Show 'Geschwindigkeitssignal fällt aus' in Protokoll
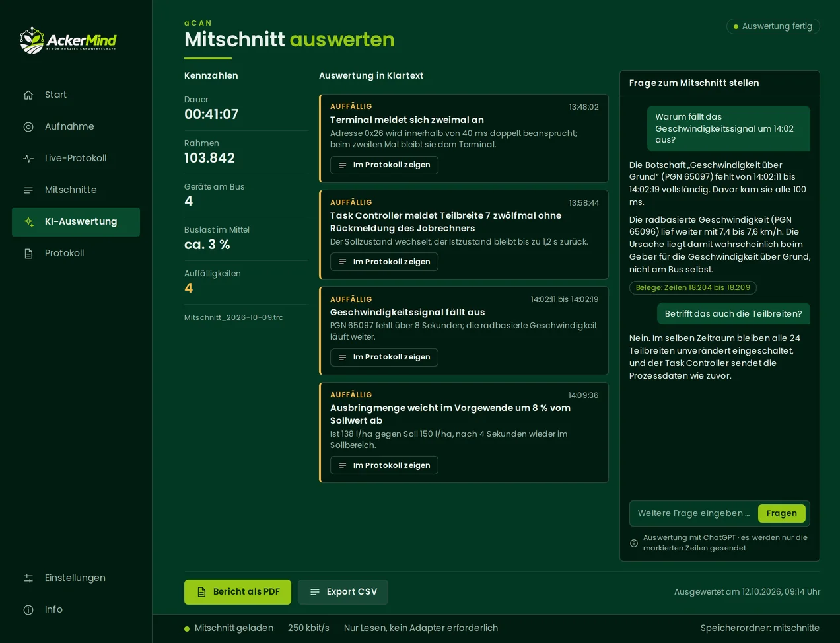This screenshot has width=840, height=643. [384, 357]
